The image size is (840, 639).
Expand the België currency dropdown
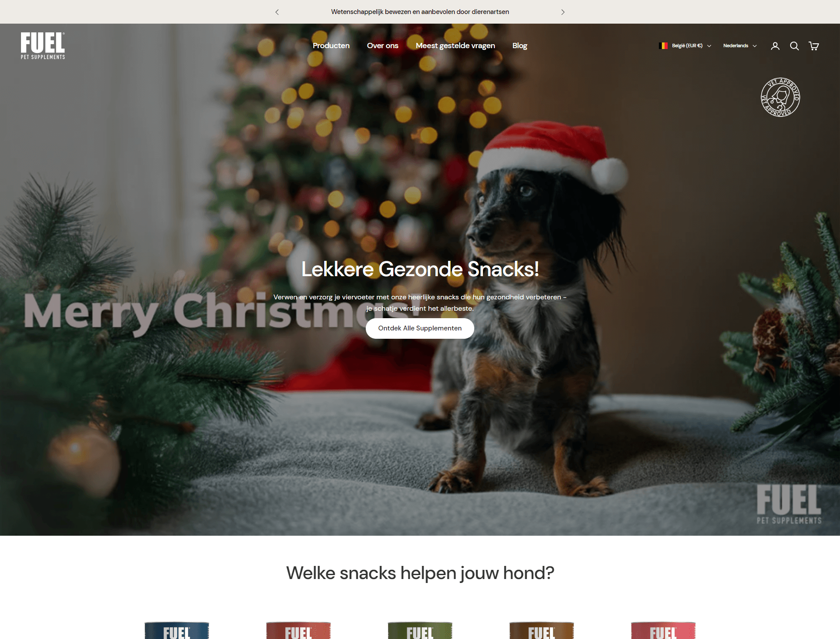tap(686, 46)
